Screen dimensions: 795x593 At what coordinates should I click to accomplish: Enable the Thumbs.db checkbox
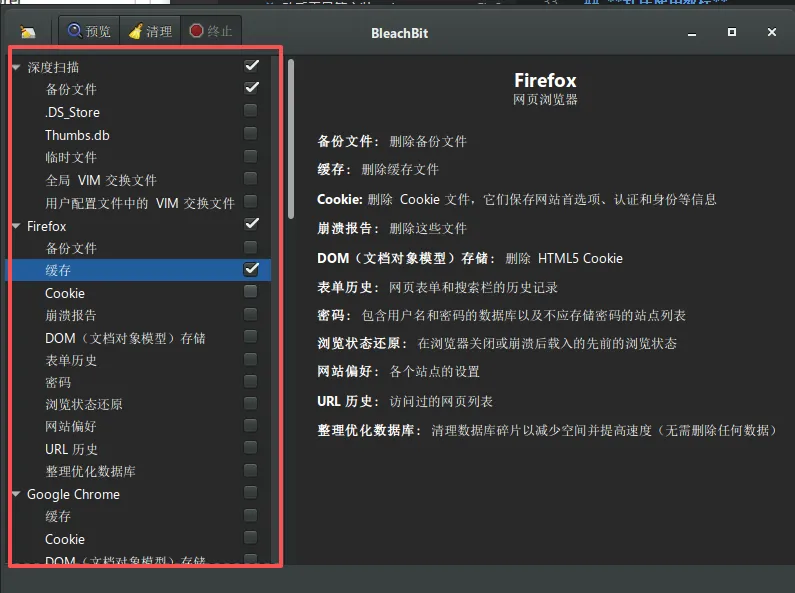click(250, 133)
